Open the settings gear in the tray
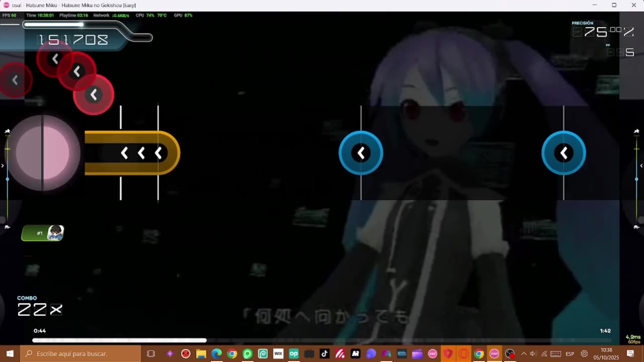 584,353
